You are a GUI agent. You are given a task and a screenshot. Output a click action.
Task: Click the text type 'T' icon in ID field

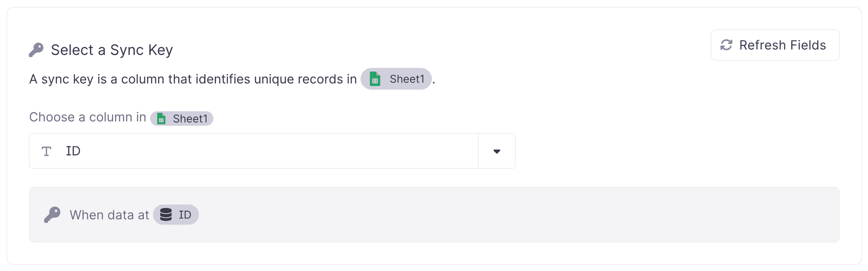(47, 151)
